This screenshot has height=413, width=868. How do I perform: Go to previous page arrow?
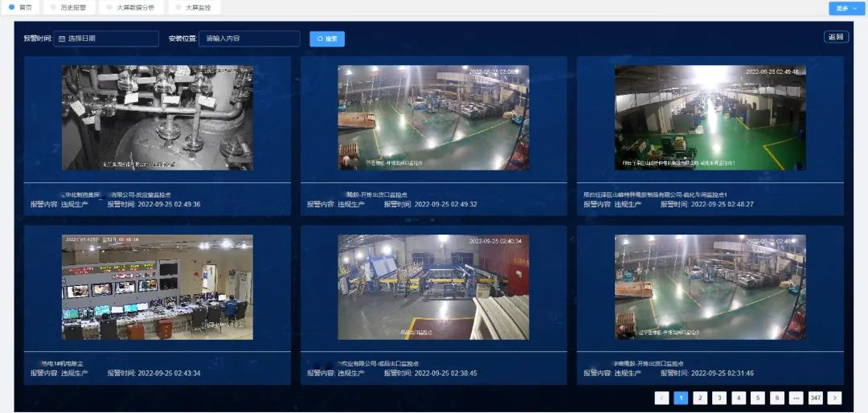tap(661, 398)
